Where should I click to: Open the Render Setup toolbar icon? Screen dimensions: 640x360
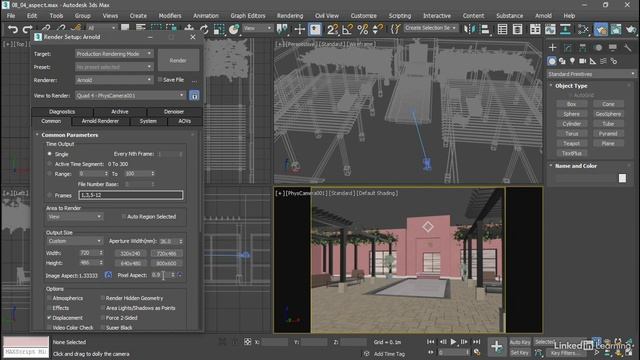pos(601,29)
